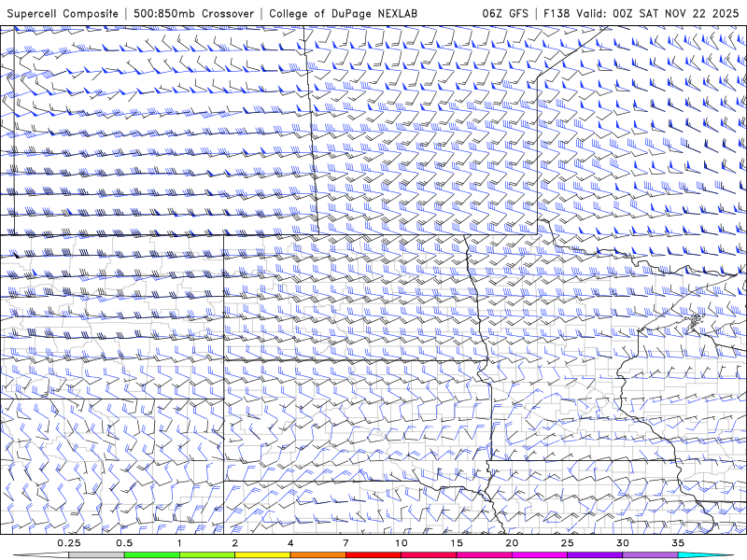Click the 'F138' forecast hour text
747x560 pixels.
(x=557, y=13)
